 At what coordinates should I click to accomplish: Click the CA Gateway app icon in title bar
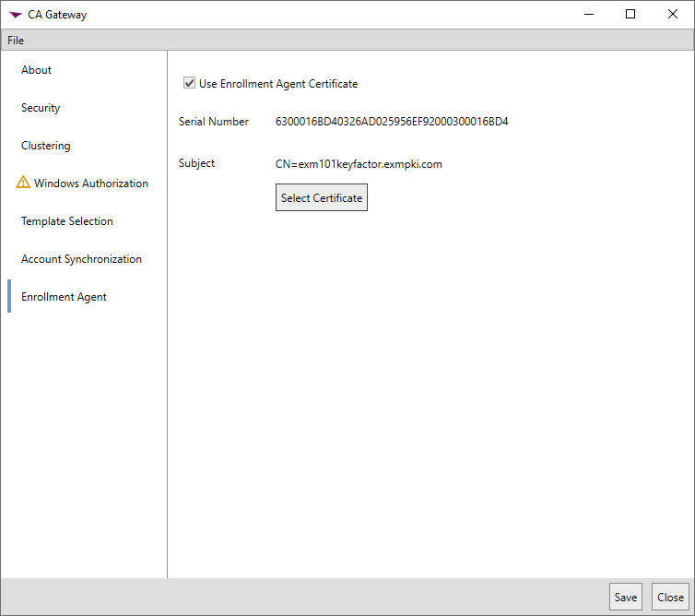tap(15, 15)
